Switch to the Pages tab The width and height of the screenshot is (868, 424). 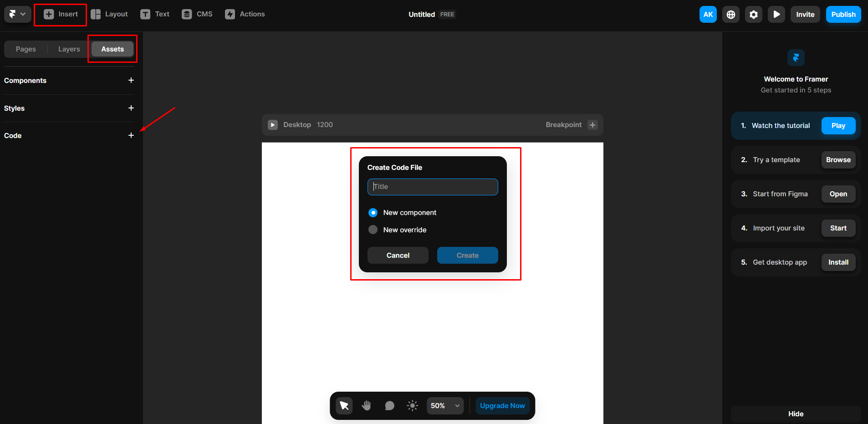point(26,49)
